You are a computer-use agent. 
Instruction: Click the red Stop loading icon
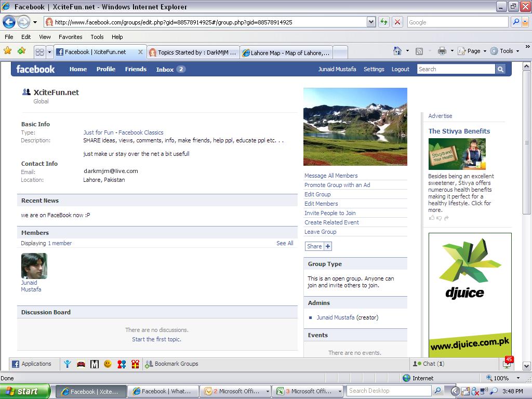coord(397,22)
